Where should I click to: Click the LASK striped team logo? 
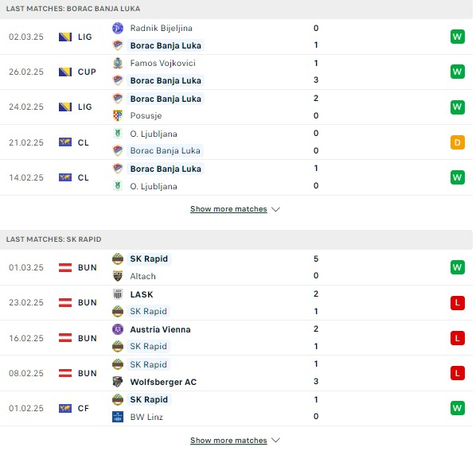[x=118, y=294]
